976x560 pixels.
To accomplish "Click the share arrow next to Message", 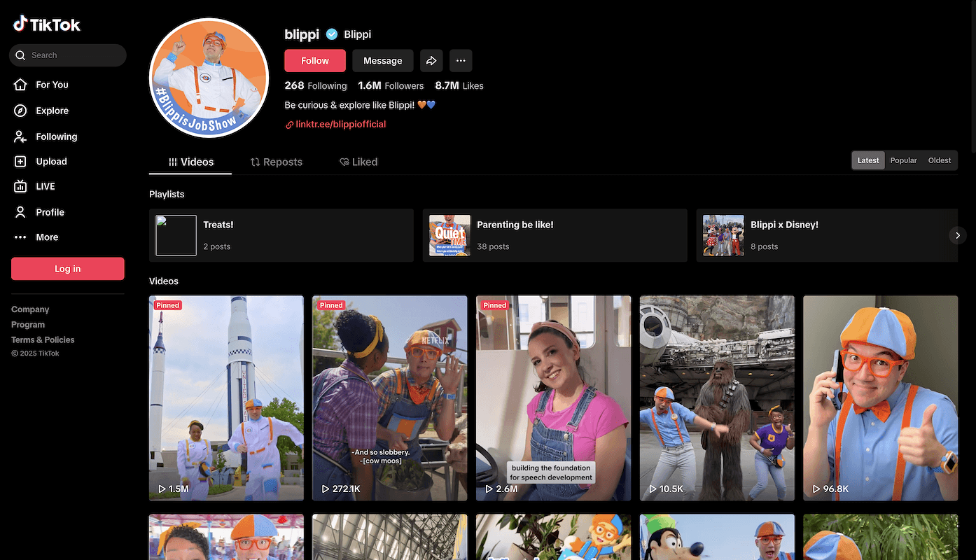I will tap(431, 60).
